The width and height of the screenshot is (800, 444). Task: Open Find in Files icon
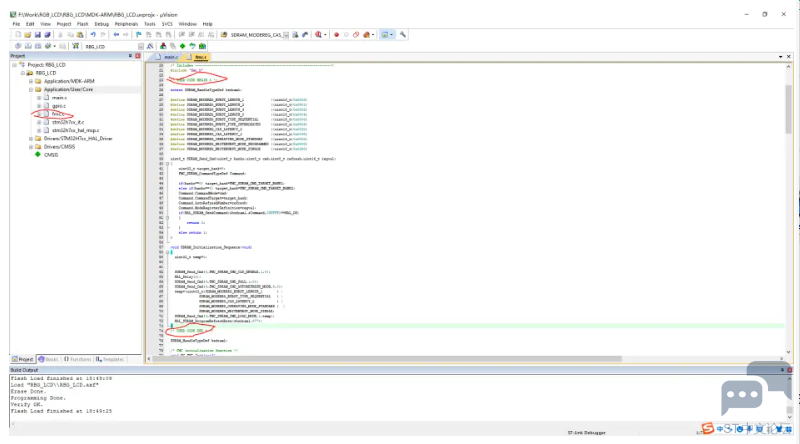coord(223,35)
